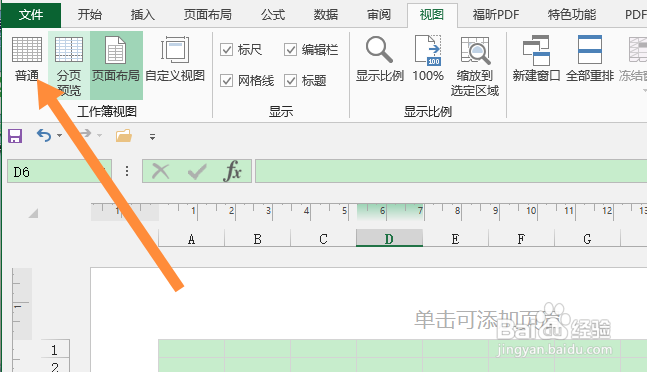Open Page Break Preview (分页预览)
The width and height of the screenshot is (647, 372).
(69, 65)
